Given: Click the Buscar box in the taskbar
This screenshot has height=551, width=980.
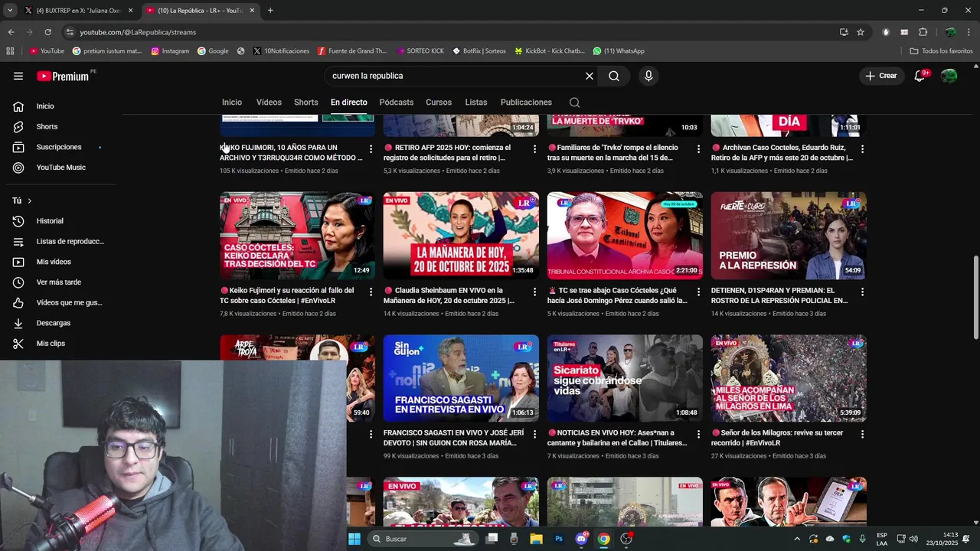Looking at the screenshot, I should pyautogui.click(x=423, y=539).
